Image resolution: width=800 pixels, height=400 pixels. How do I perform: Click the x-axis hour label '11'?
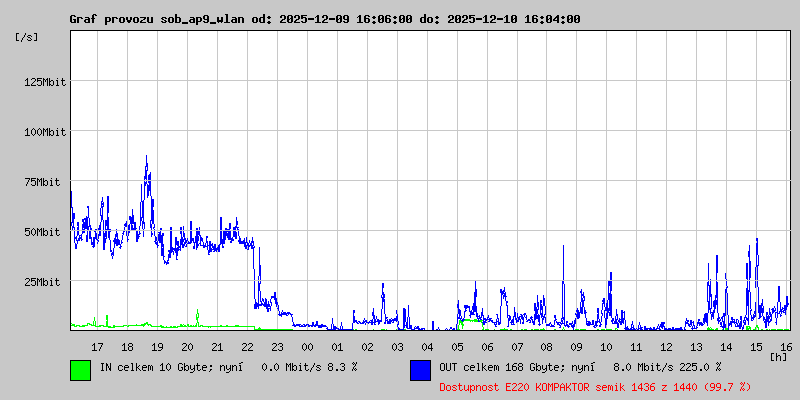tap(637, 347)
